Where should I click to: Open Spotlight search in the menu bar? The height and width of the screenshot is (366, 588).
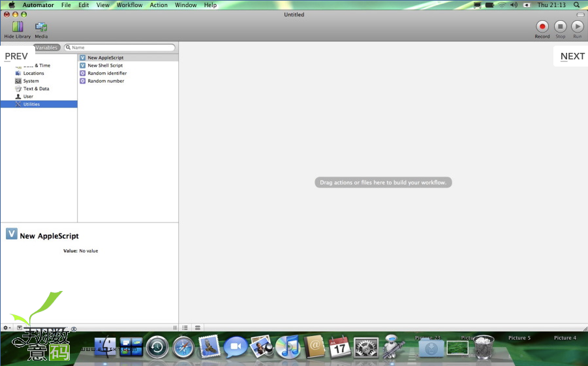point(576,5)
